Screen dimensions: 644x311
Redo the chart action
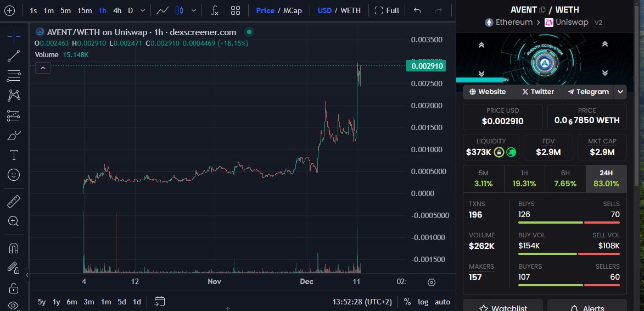pyautogui.click(x=439, y=10)
